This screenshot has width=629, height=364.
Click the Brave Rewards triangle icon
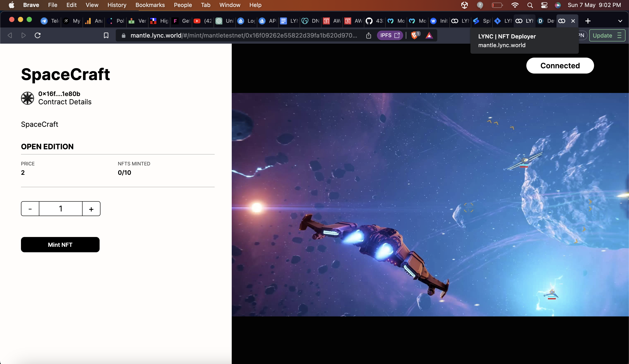pyautogui.click(x=429, y=35)
